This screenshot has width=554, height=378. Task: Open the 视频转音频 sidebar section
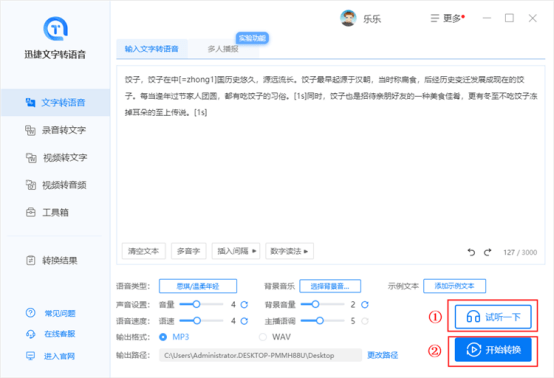55,185
